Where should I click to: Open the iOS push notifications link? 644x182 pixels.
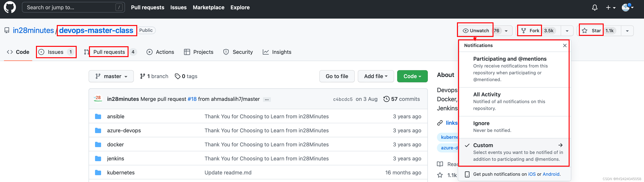[532, 174]
